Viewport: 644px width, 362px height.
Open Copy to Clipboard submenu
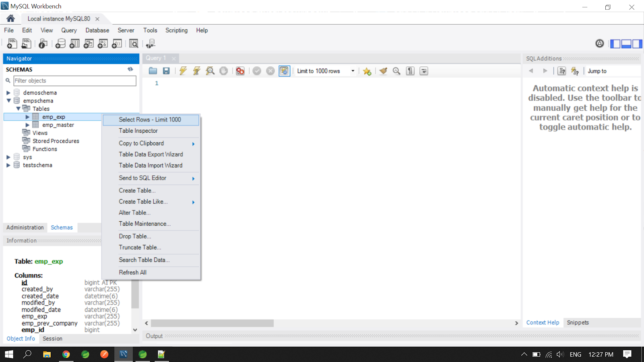click(x=151, y=143)
